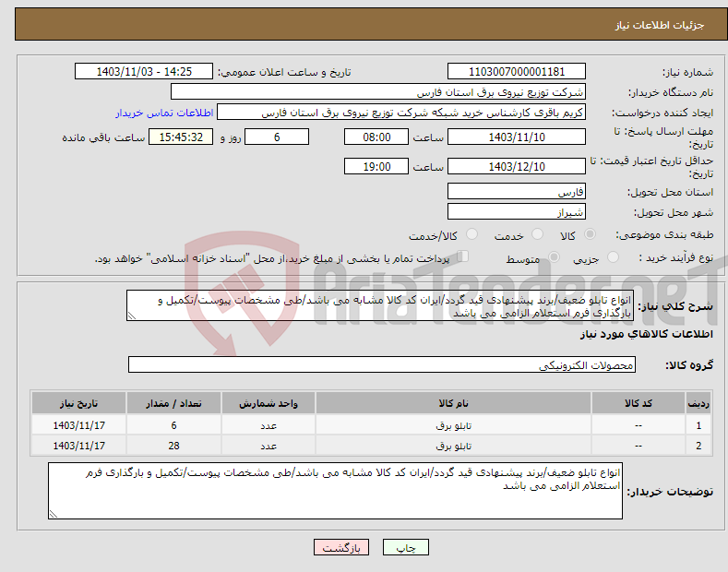Screen dimensions: 728x572
Task: Select the متوسط purchase type radio
Action: [x=554, y=257]
